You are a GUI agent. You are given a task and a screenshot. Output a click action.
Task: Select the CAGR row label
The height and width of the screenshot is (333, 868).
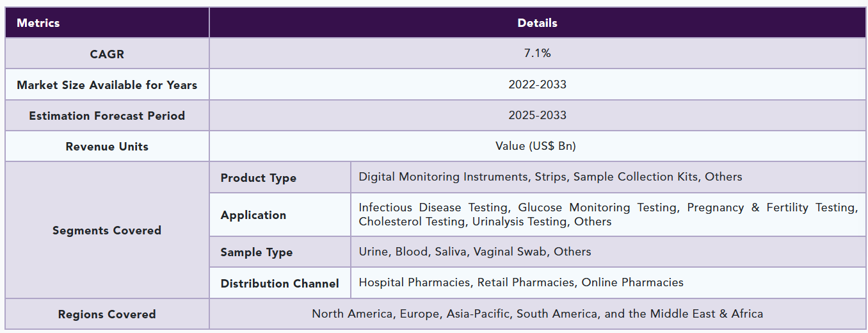click(x=107, y=54)
